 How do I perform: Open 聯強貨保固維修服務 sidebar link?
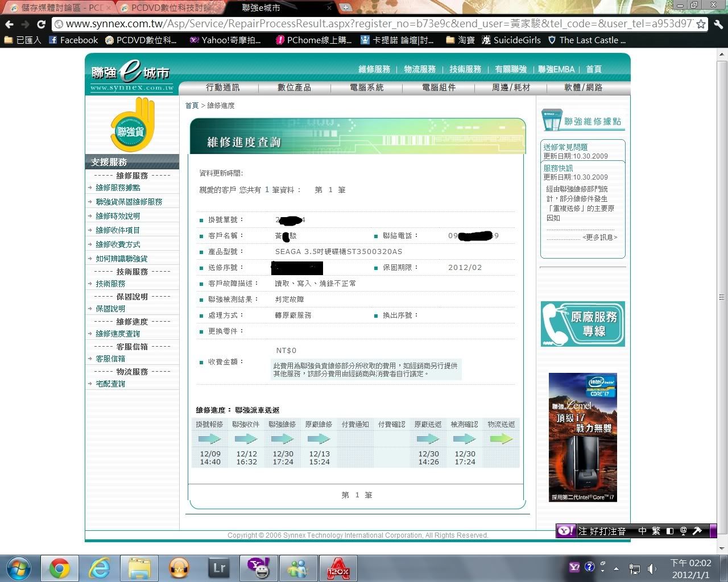(x=129, y=202)
